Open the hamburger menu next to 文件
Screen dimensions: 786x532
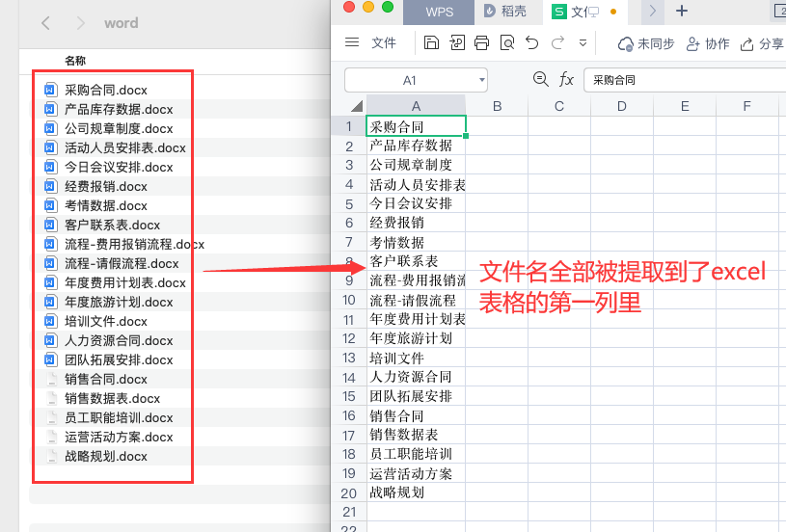(352, 43)
